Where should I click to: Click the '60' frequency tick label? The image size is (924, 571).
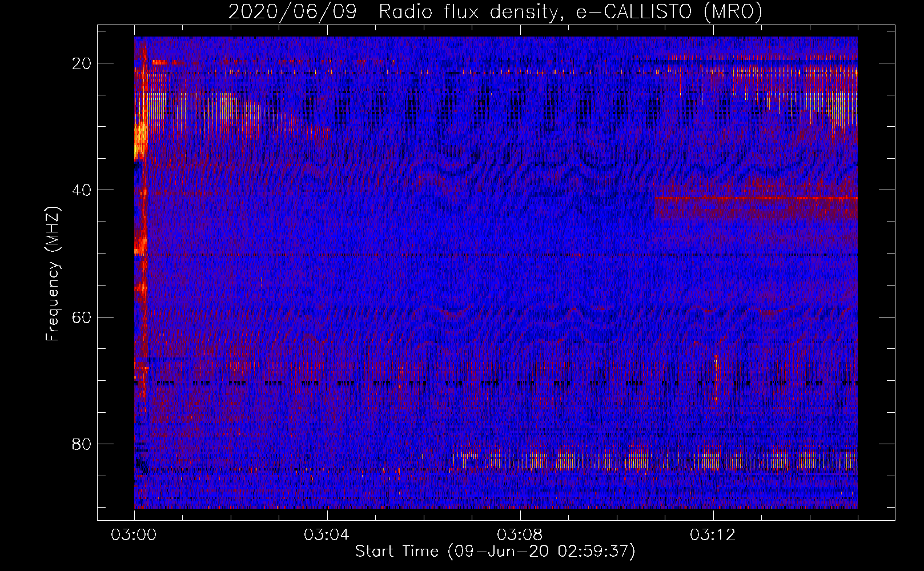tap(82, 317)
